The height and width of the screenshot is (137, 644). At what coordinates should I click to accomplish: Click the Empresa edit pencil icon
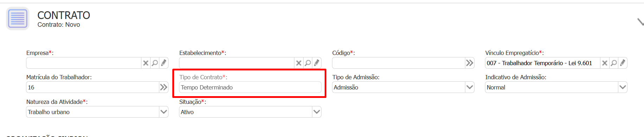point(164,63)
